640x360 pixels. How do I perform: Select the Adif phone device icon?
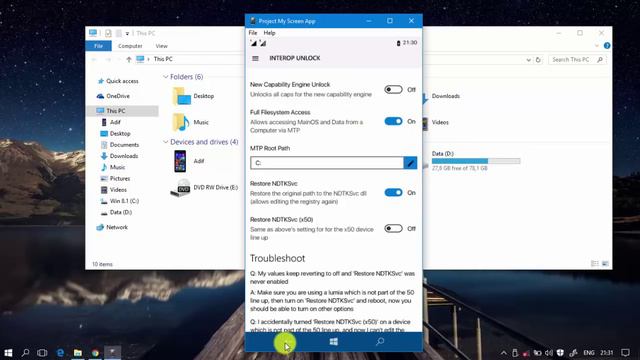pos(180,161)
